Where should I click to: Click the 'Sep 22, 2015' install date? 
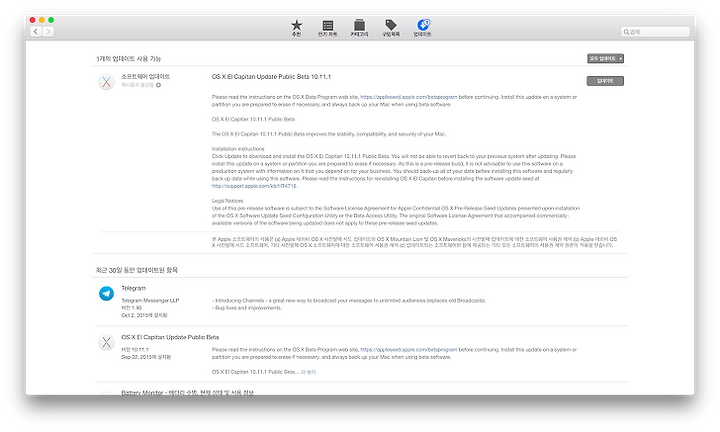(x=146, y=357)
